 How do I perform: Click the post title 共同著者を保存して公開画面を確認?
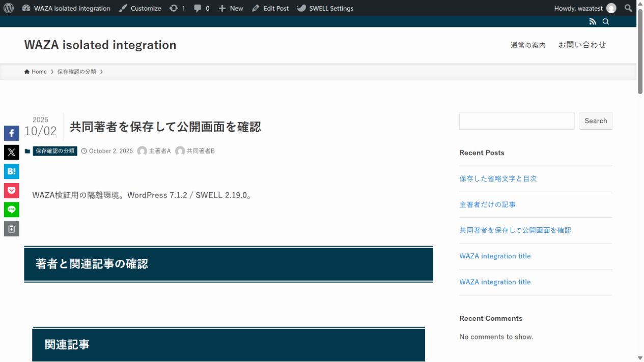[x=165, y=127]
